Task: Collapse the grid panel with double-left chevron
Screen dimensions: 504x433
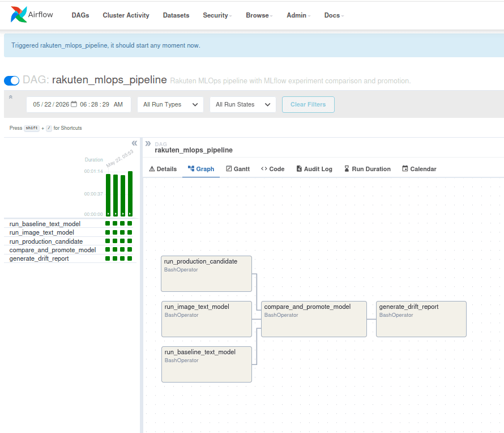Action: coord(134,143)
